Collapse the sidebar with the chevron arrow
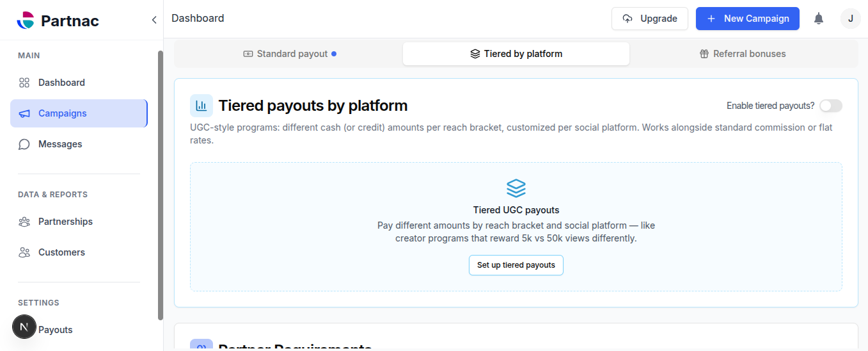 coord(154,20)
